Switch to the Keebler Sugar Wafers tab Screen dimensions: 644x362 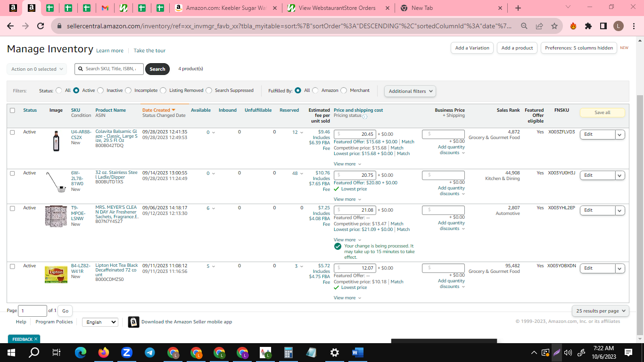(x=225, y=8)
